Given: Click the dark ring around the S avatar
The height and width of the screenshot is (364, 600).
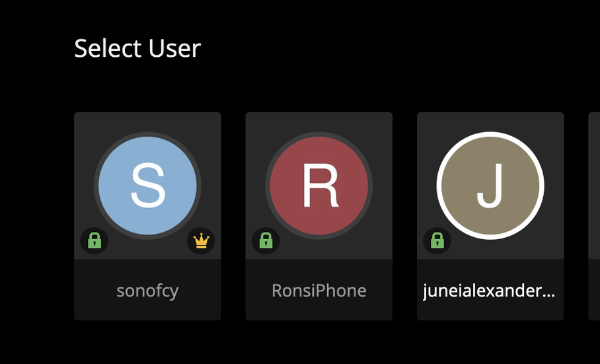Looking at the screenshot, I should tap(147, 134).
